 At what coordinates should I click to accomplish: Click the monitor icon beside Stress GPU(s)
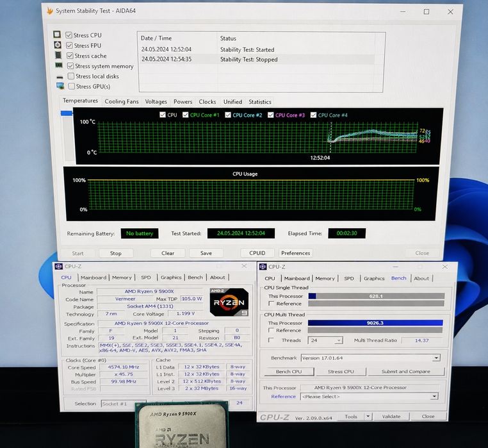coord(60,86)
